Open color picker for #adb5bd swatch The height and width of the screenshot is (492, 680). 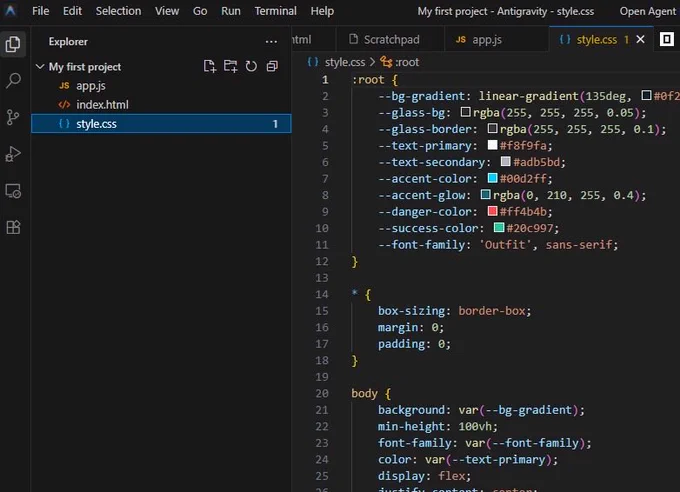pos(505,161)
